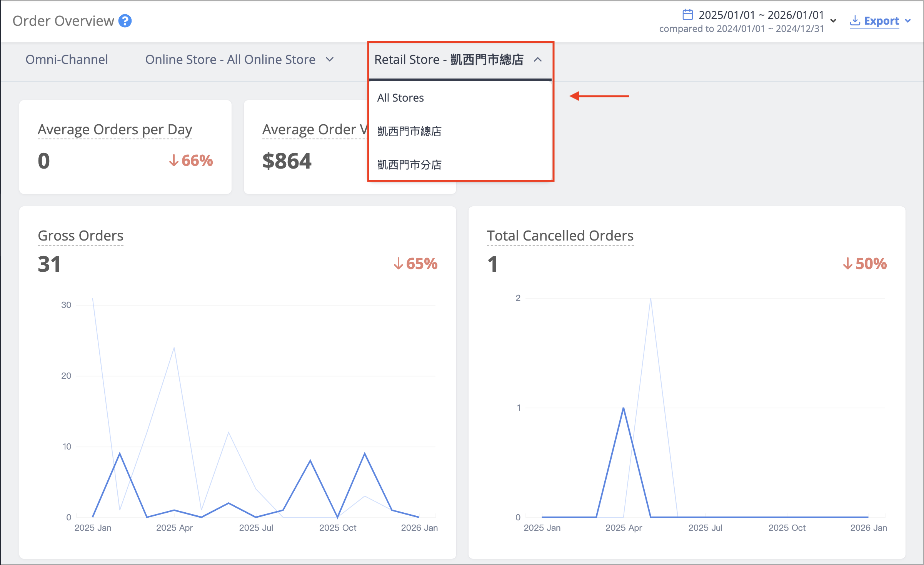Viewport: 924px width, 565px height.
Task: Click the cancelled orders peak near 2025 Apr
Action: pyautogui.click(x=623, y=408)
